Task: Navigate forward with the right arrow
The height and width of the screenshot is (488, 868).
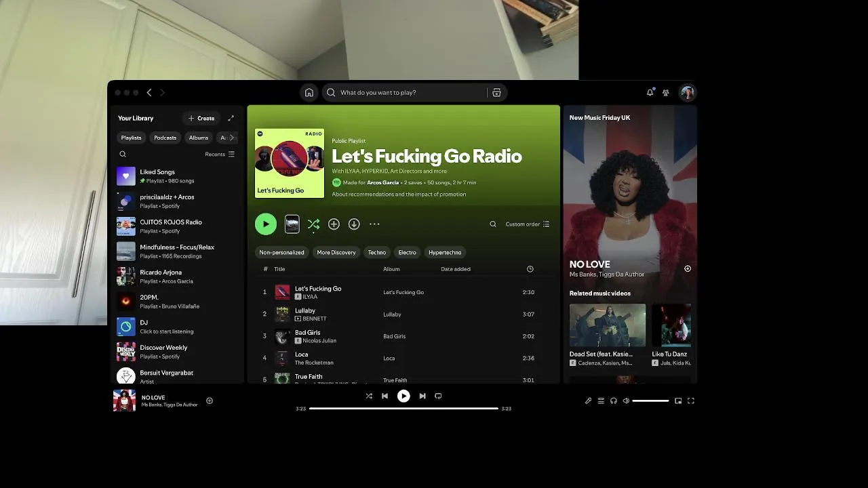Action: tap(162, 93)
